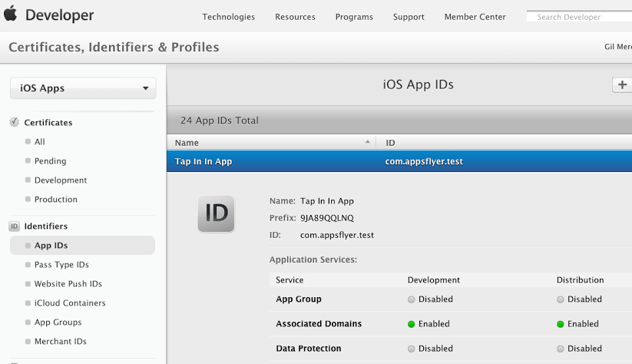Viewport: 632px width, 364px height.
Task: Select the Tap In In App row
Action: tap(399, 161)
